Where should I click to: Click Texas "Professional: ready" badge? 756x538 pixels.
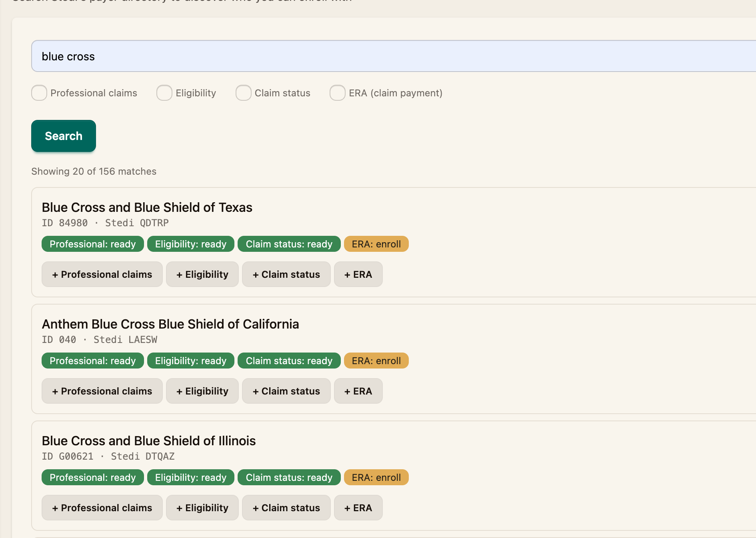tap(93, 244)
